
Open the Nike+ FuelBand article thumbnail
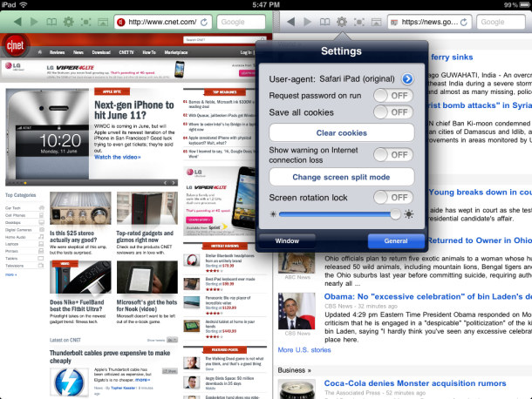[x=80, y=277]
